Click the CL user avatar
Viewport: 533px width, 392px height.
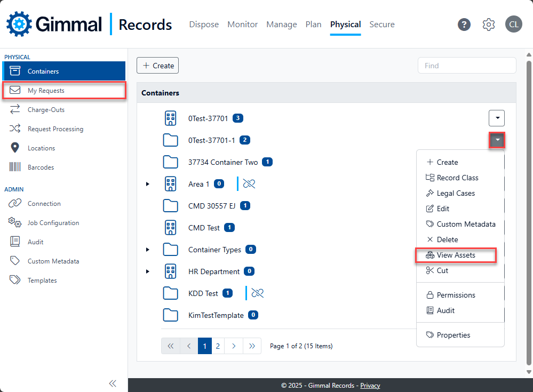[514, 25]
